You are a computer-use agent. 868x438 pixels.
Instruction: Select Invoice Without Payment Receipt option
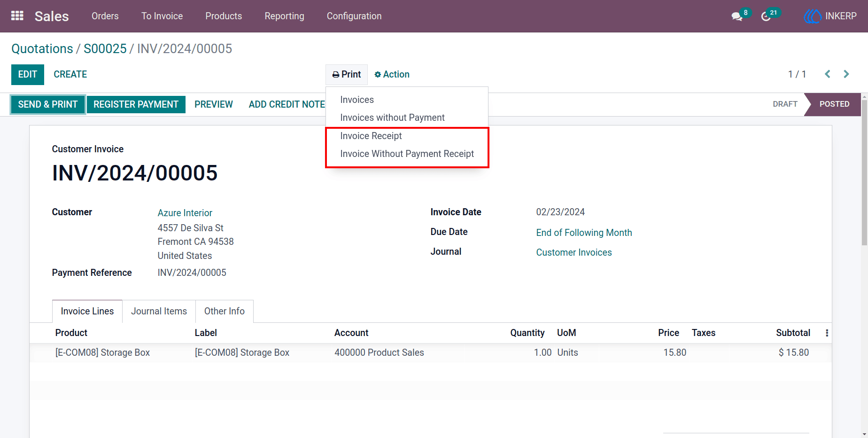407,154
